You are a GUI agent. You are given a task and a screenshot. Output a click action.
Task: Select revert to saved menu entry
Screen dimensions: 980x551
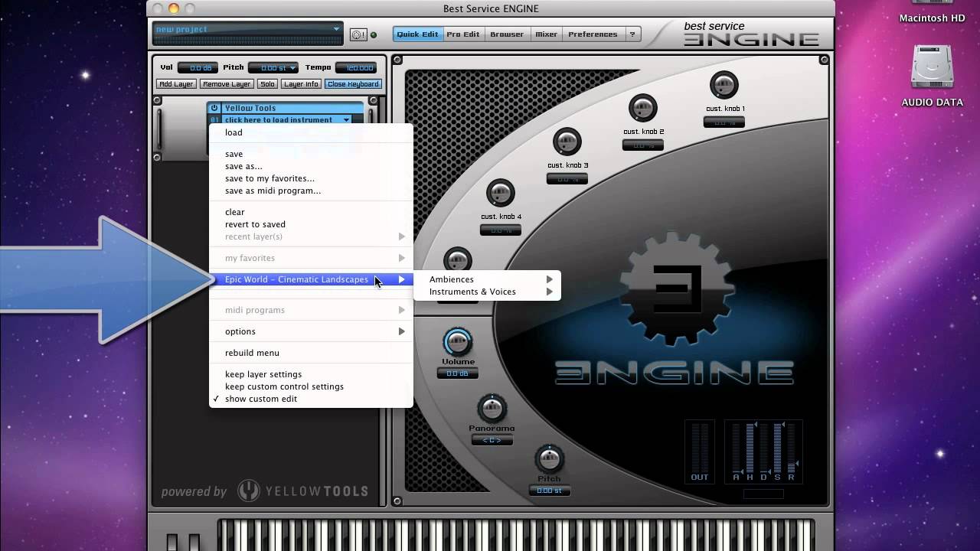[311, 224]
